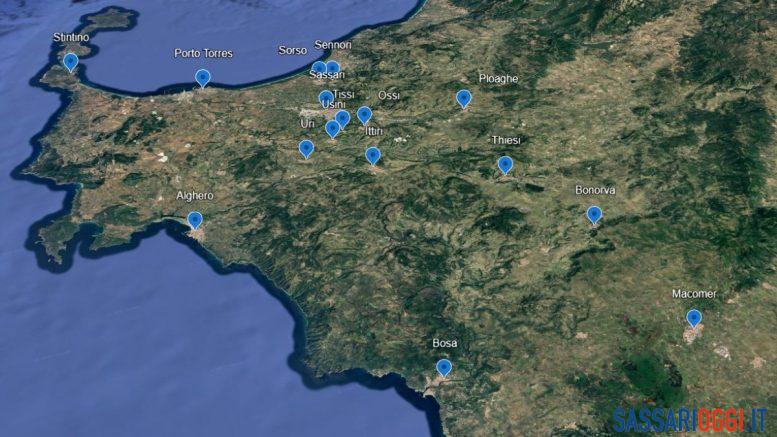Open the pin beneath the Uri label
Viewport: 777px width, 437px height.
[306, 149]
